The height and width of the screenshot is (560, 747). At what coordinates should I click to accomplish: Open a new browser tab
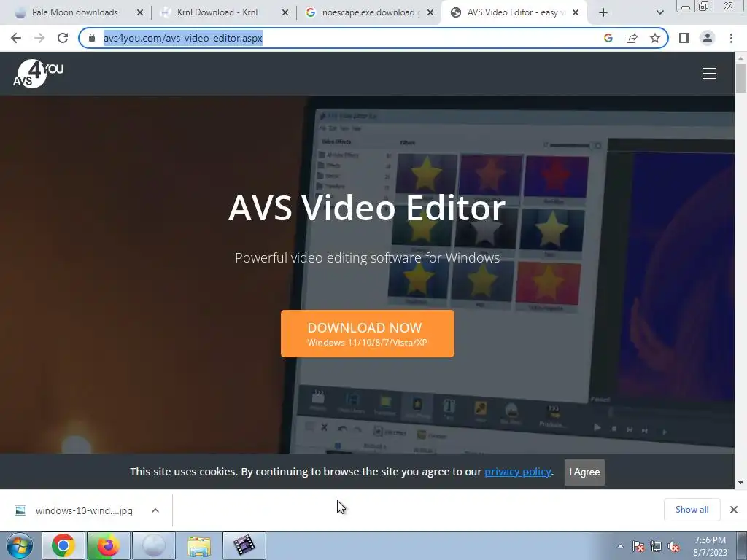603,12
